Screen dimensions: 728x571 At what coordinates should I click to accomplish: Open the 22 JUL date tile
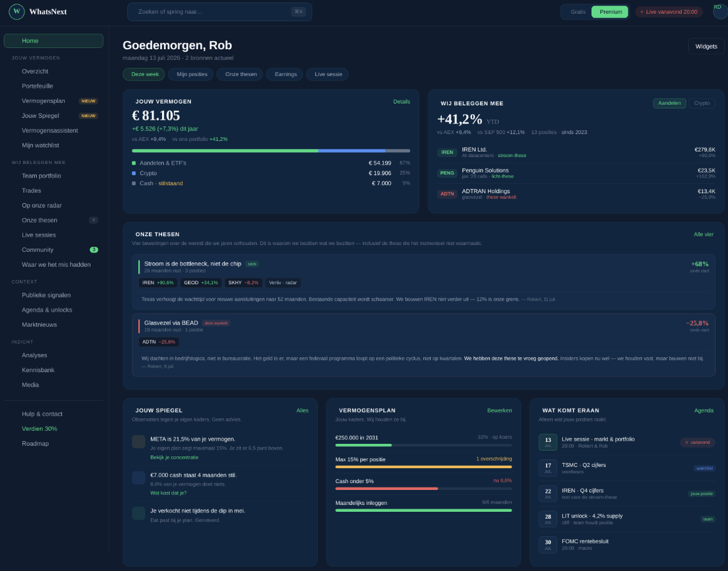point(548,494)
